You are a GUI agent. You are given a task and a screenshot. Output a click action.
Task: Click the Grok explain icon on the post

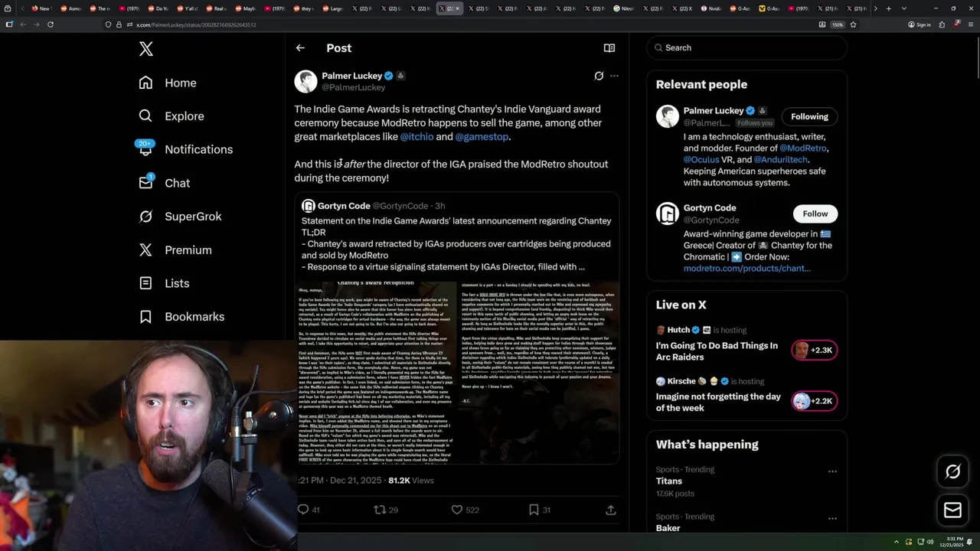pos(599,76)
